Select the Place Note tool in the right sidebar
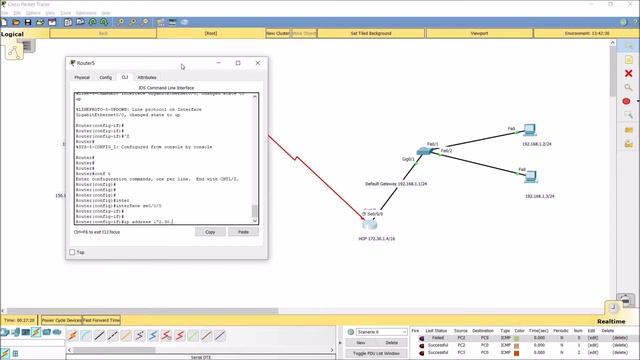The width and height of the screenshot is (640, 360). tap(629, 60)
